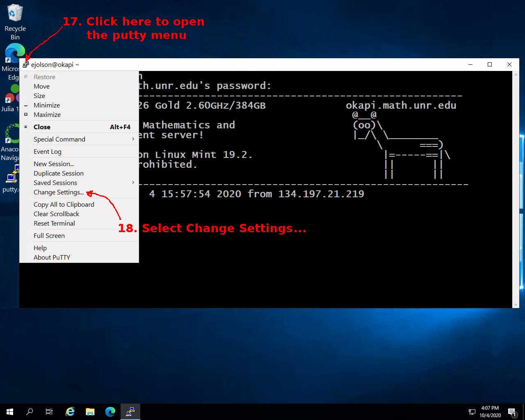
Task: Choose Size from the PuTTY menu
Action: point(79,96)
